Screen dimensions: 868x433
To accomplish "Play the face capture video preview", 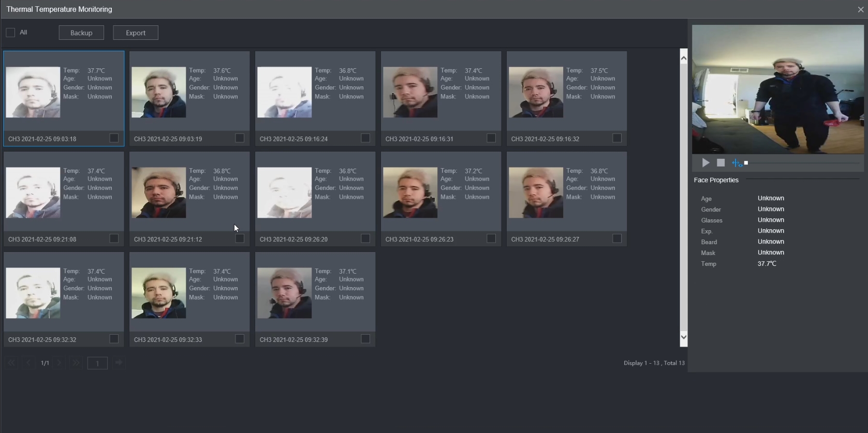I will coord(705,163).
